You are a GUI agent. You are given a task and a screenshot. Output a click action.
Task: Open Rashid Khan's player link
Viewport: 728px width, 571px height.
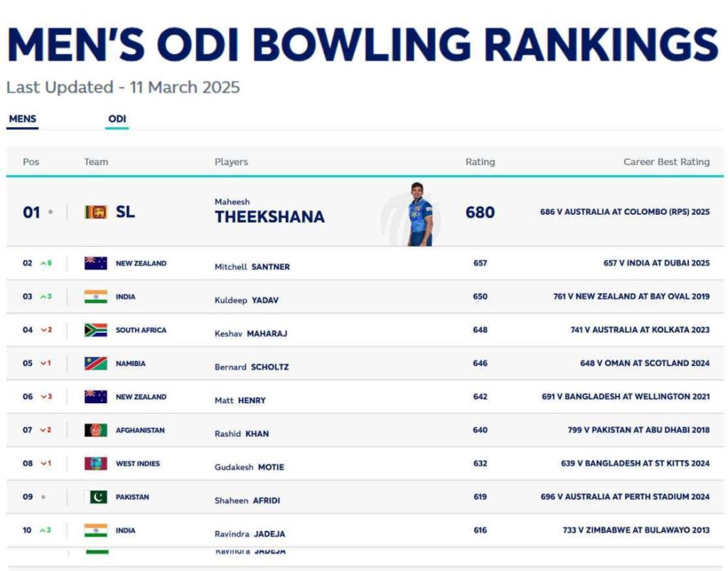coord(242,434)
